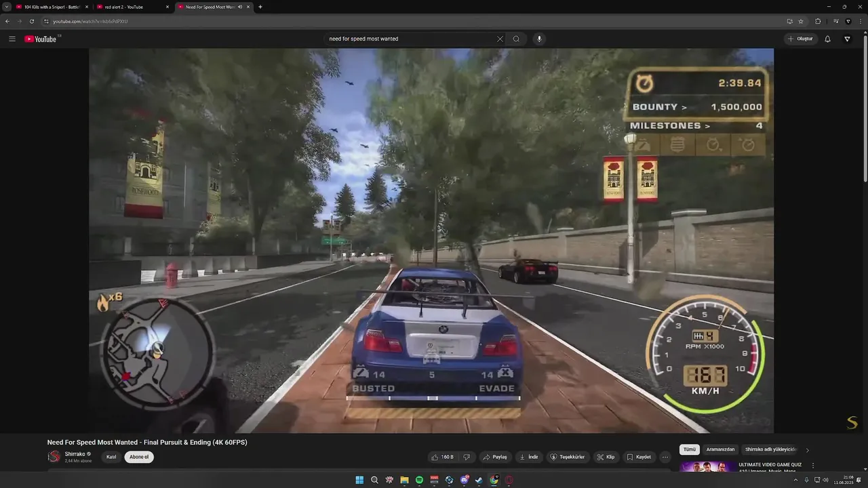Open taskbar Search
Viewport: 868px width, 488px height.
(374, 480)
